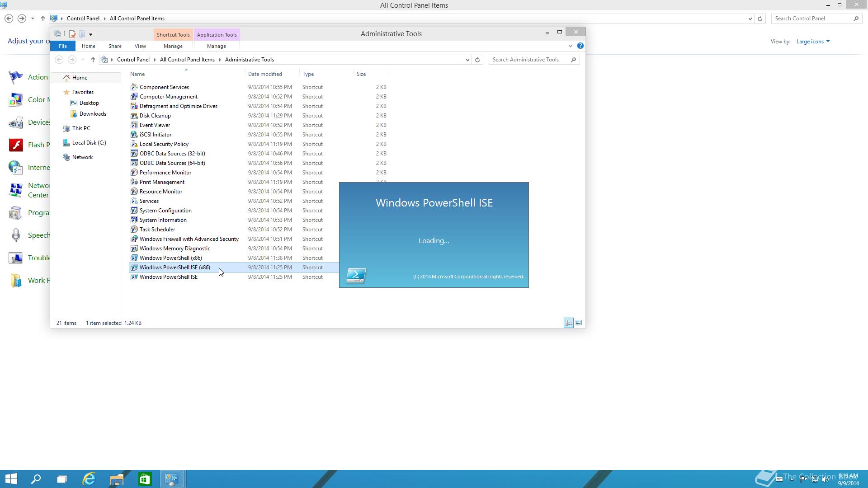The height and width of the screenshot is (488, 868).
Task: Click the Speech Recognition microphone icon
Action: coord(16,235)
